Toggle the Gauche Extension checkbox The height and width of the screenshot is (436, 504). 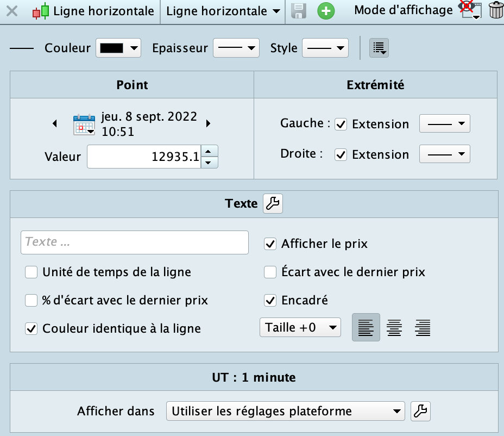point(341,124)
